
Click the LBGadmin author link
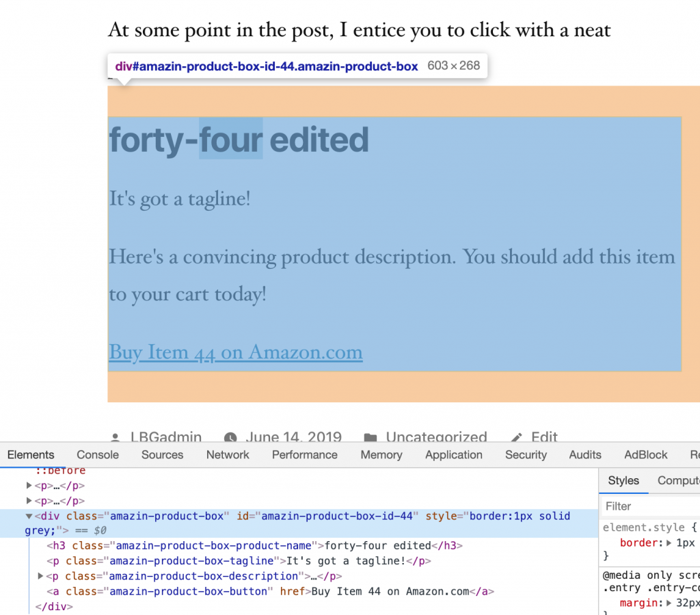[166, 437]
